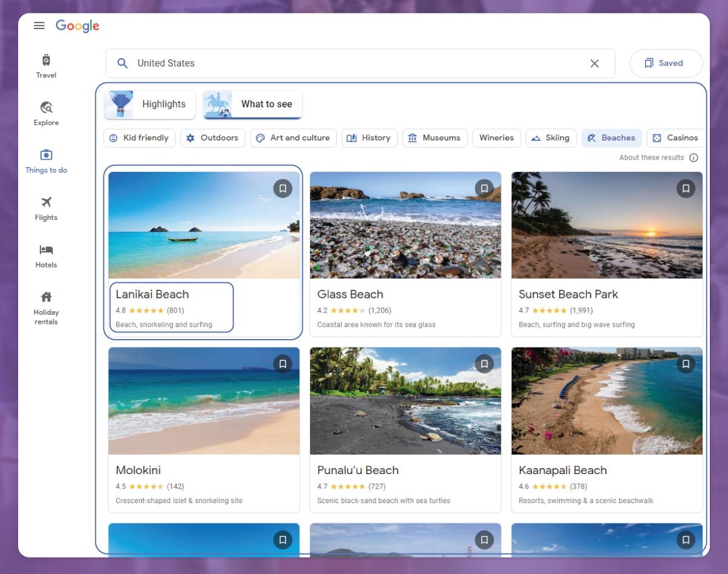The image size is (728, 574).
Task: Open the Glass Beach photo
Action: 405,225
